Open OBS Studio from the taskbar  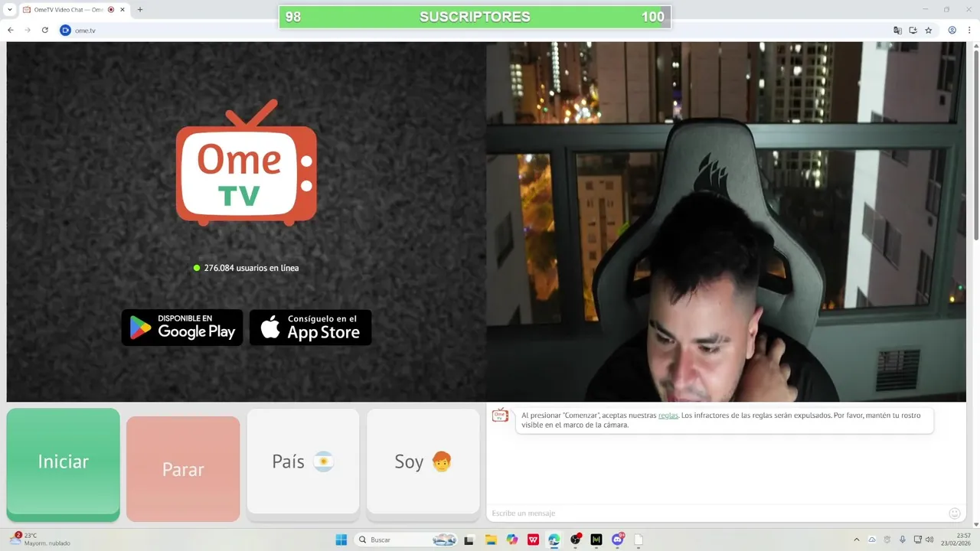[576, 540]
